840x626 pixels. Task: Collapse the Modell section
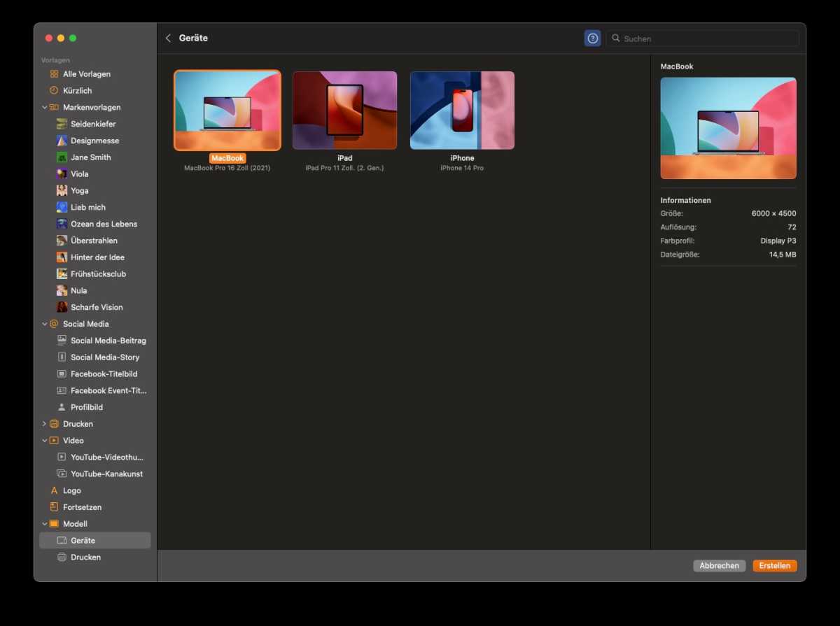44,524
